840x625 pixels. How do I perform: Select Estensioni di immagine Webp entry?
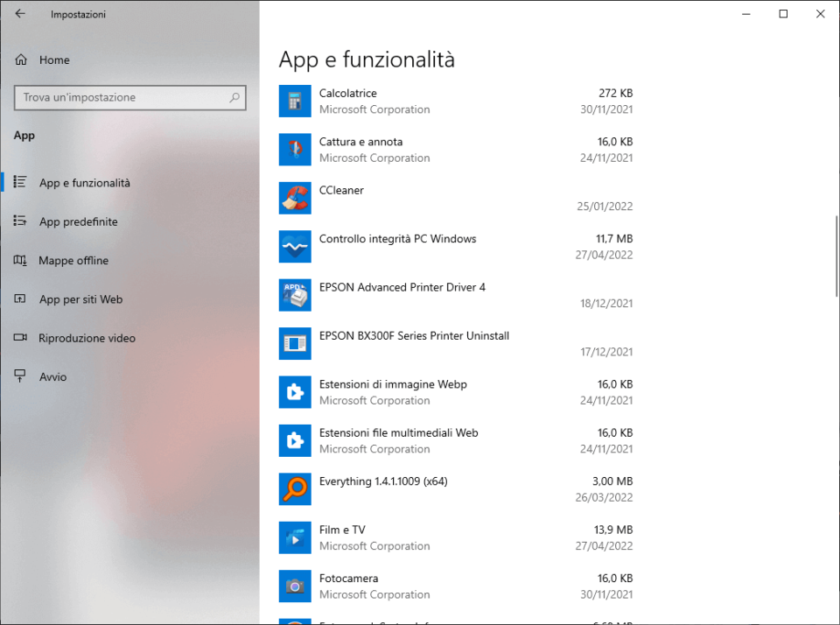point(455,392)
